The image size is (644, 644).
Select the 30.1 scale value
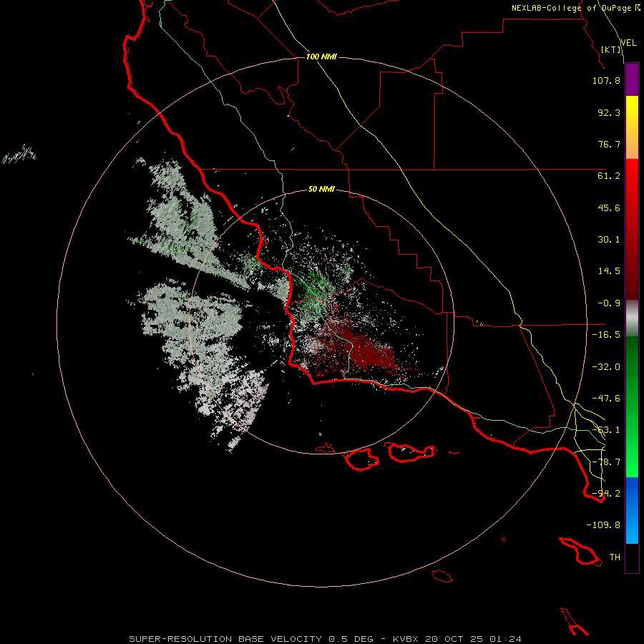click(609, 240)
